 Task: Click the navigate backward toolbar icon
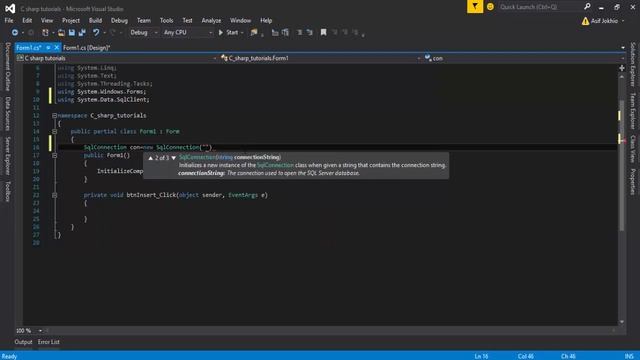tap(15, 32)
